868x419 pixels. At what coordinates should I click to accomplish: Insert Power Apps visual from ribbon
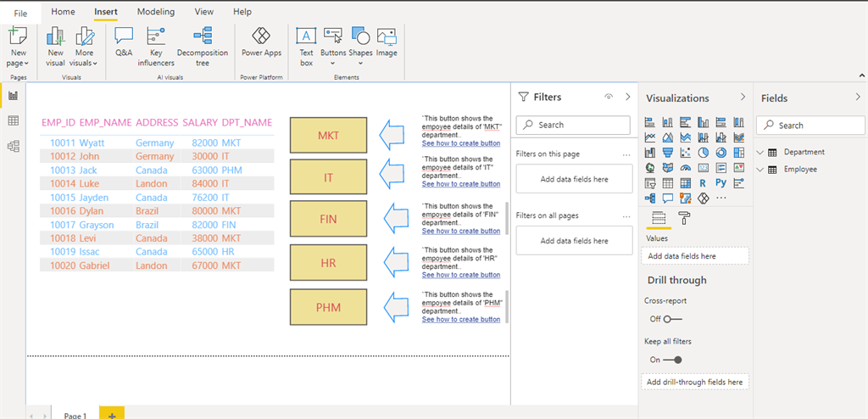tap(261, 42)
